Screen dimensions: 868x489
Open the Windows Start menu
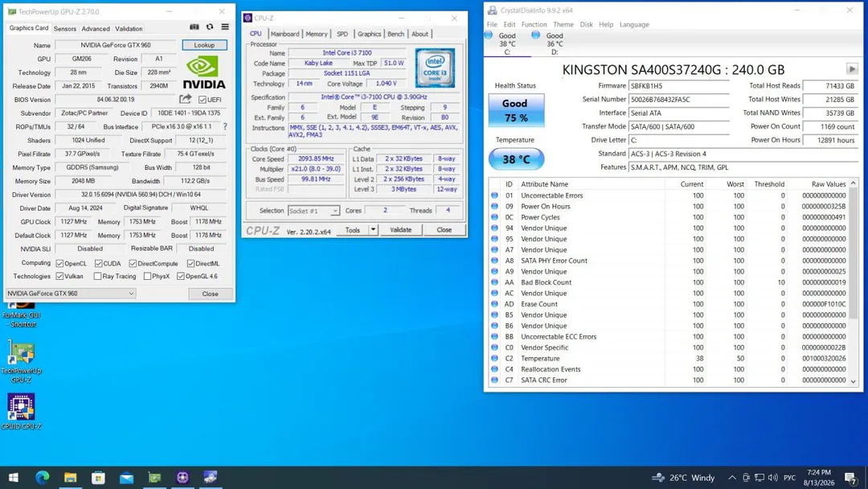pyautogui.click(x=14, y=478)
